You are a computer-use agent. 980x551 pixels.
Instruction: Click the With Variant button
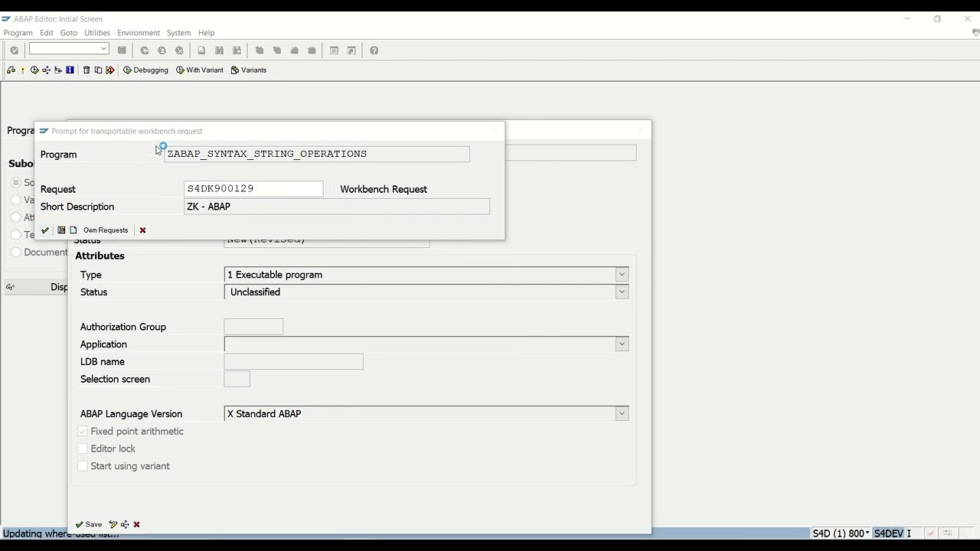click(x=199, y=70)
